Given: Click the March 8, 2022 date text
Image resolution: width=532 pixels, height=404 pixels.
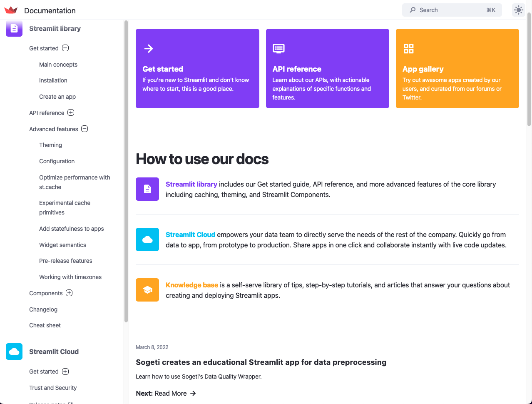Looking at the screenshot, I should 152,347.
